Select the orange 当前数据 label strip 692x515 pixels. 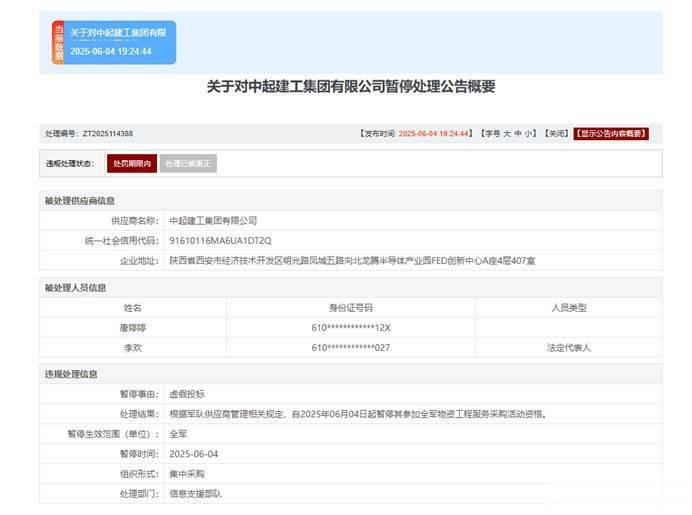pyautogui.click(x=58, y=42)
